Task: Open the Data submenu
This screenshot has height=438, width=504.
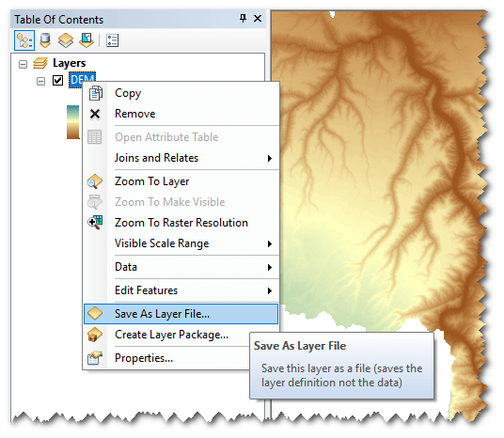Action: 181,267
